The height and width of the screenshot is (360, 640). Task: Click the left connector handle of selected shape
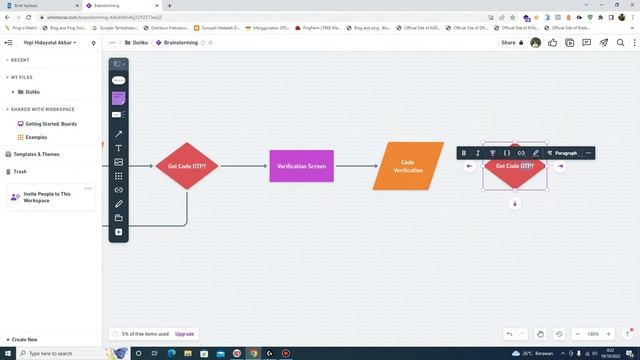pyautogui.click(x=469, y=166)
